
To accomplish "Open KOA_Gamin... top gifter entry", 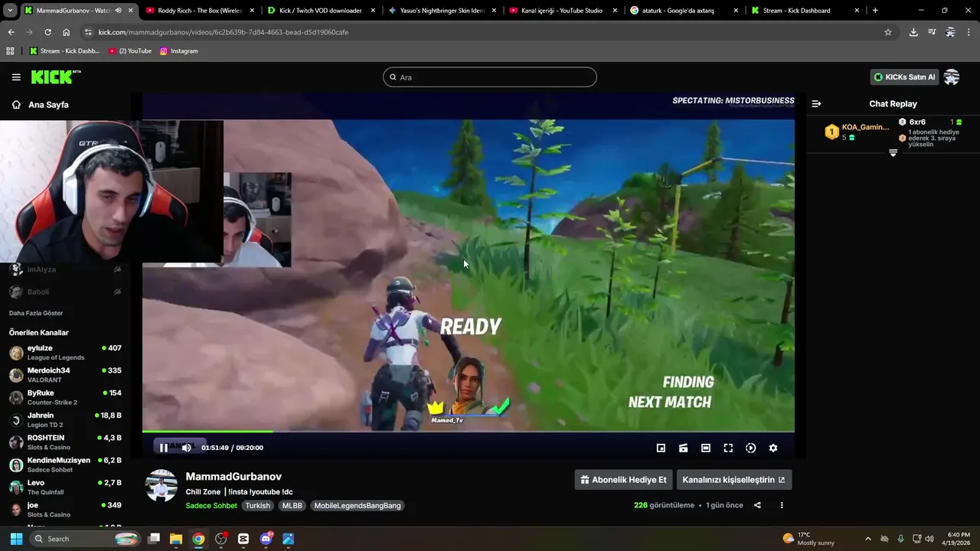I will (x=857, y=132).
